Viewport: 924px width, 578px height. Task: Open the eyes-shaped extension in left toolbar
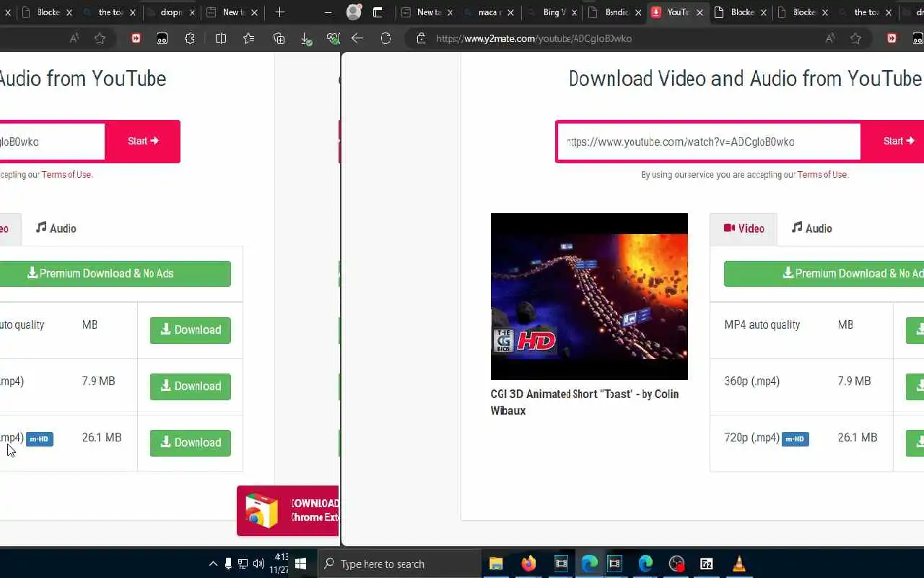(x=162, y=38)
